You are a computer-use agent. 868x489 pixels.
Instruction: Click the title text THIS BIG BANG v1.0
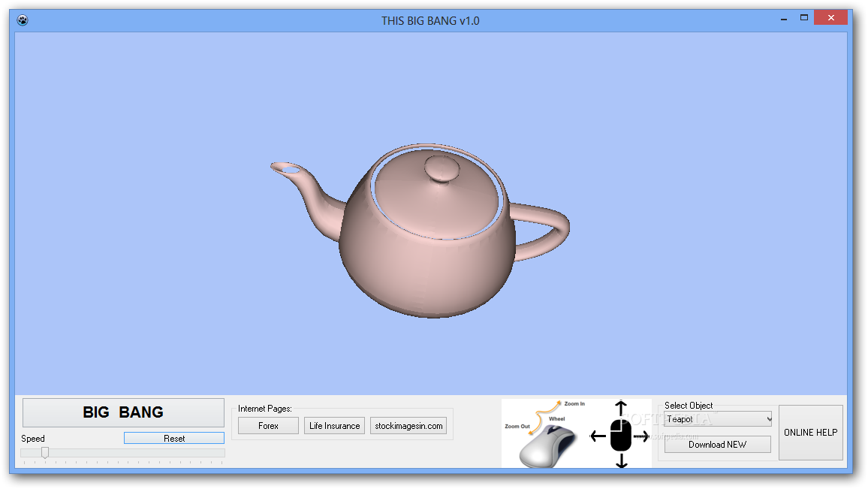[430, 21]
